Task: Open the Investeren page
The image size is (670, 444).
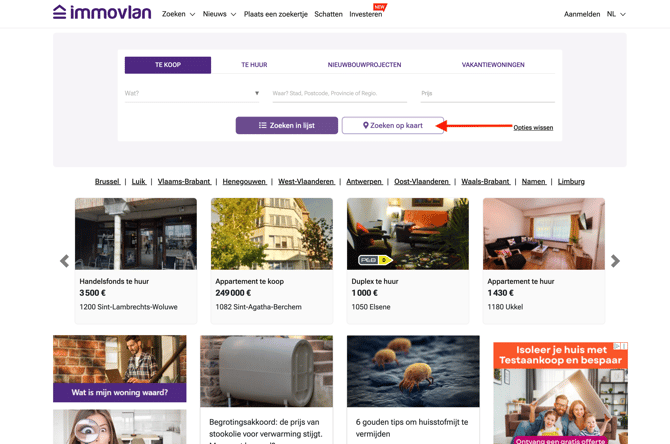Action: [x=366, y=14]
